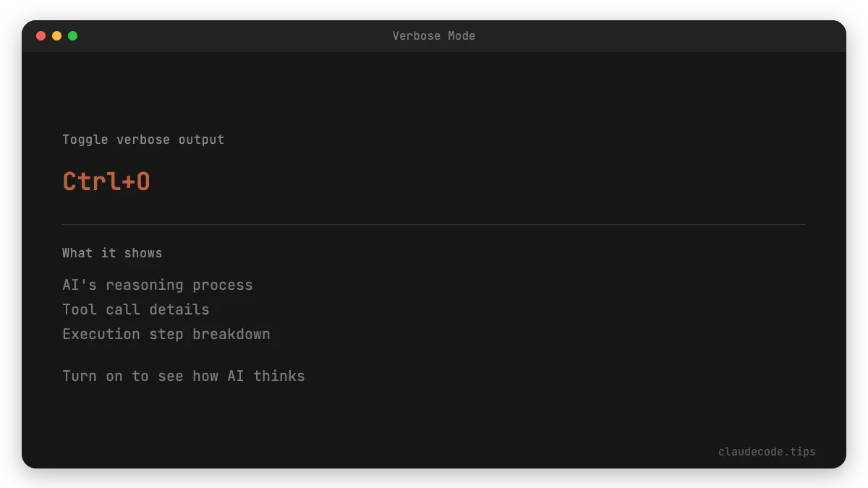
Task: Click the "What it shows" heading
Action: tap(112, 253)
